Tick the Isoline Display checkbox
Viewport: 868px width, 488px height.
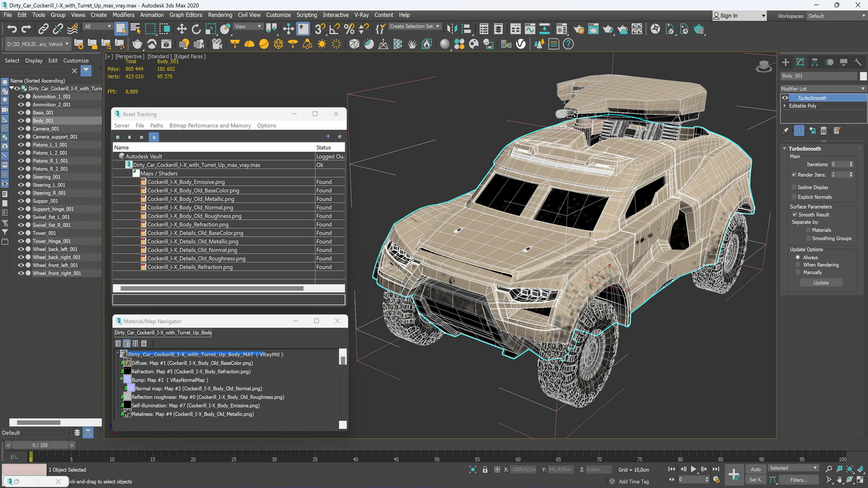794,187
